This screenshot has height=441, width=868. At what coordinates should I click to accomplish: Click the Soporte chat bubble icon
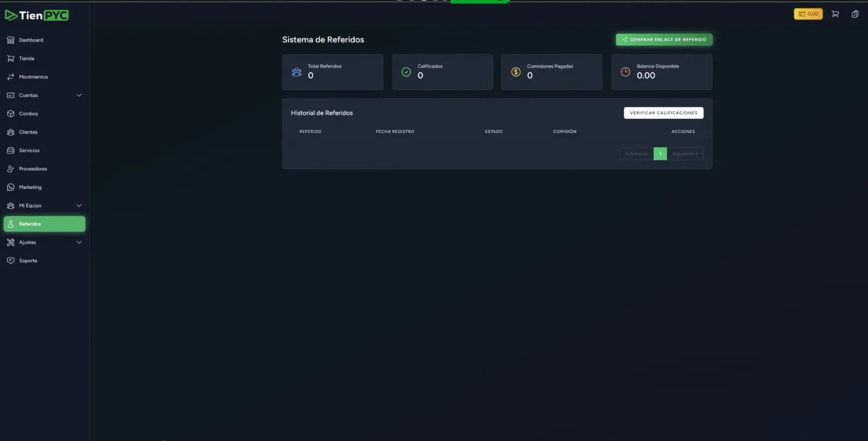[10, 261]
